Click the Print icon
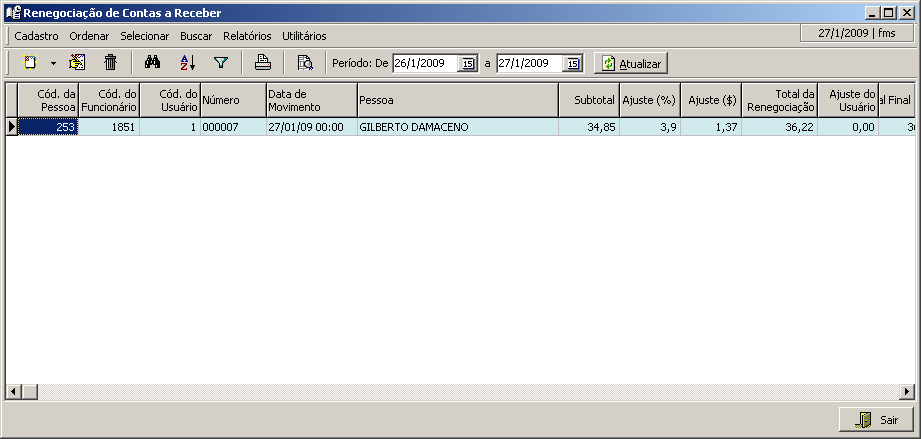 tap(262, 63)
